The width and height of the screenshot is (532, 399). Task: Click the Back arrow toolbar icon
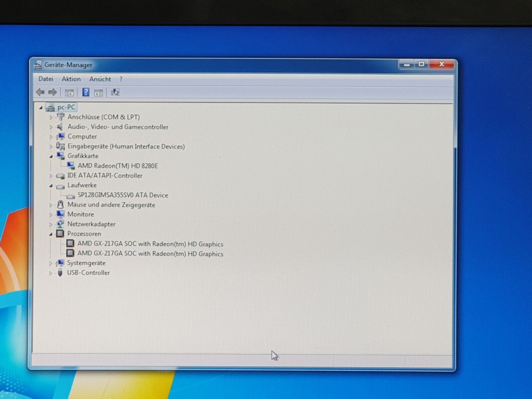coord(40,92)
